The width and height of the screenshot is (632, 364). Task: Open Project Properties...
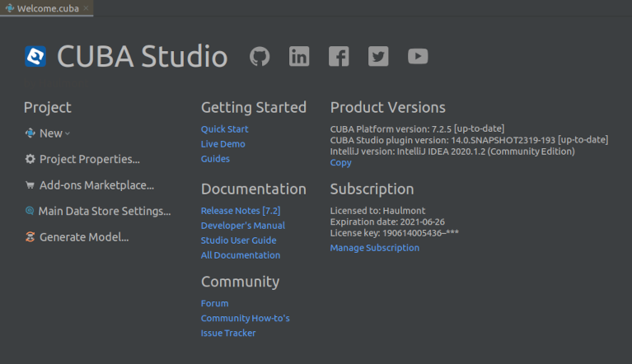click(90, 160)
